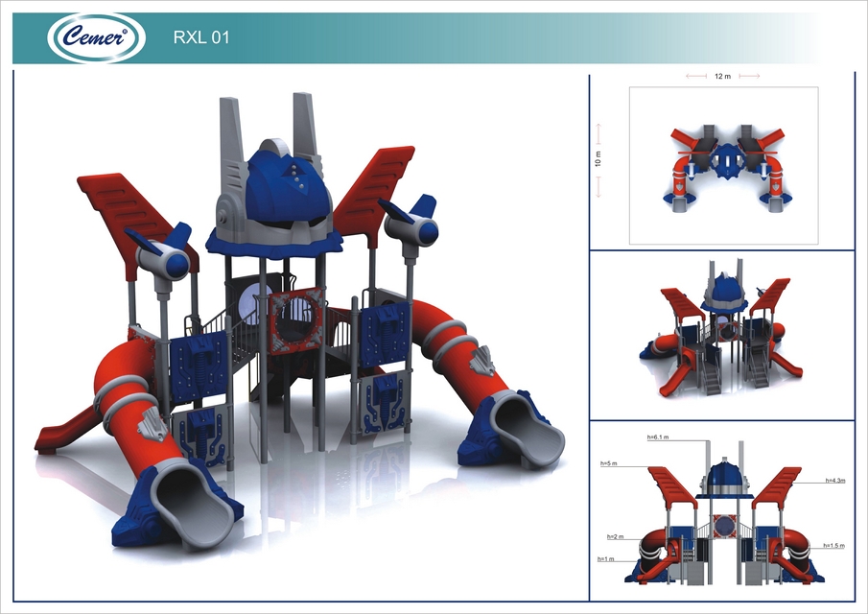Click the "h=1 m" height label
This screenshot has height=614, width=868.
(605, 558)
